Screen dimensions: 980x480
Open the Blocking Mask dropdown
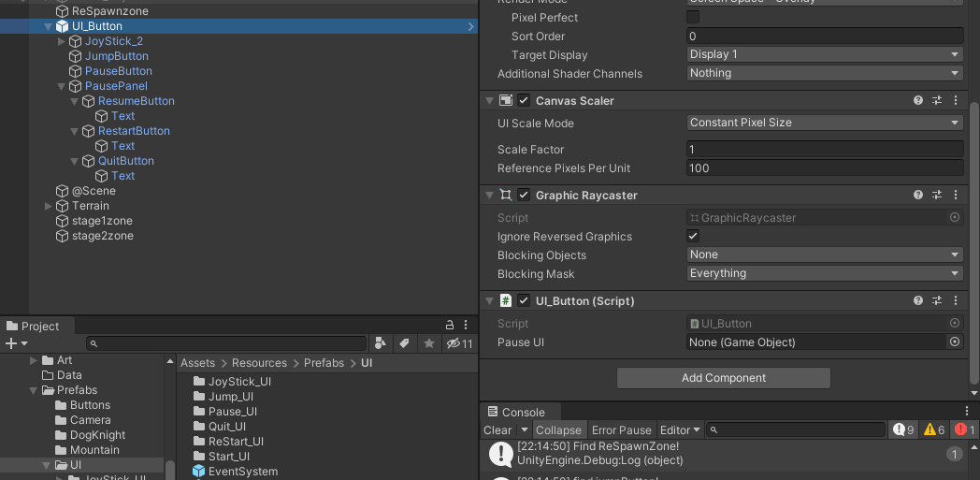point(825,273)
